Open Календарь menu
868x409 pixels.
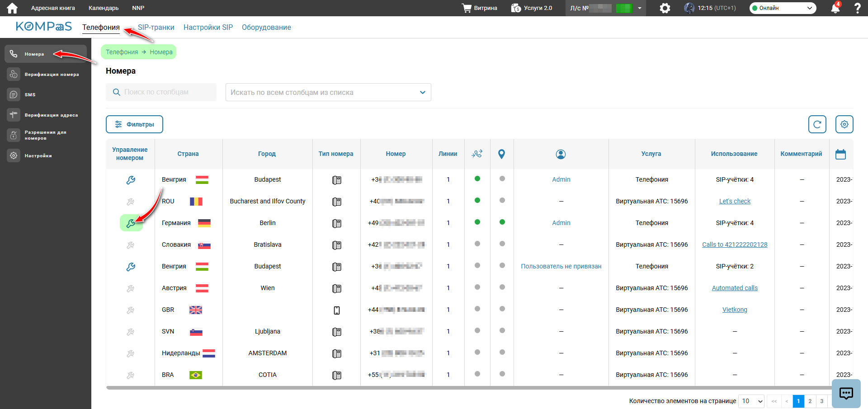coord(104,8)
